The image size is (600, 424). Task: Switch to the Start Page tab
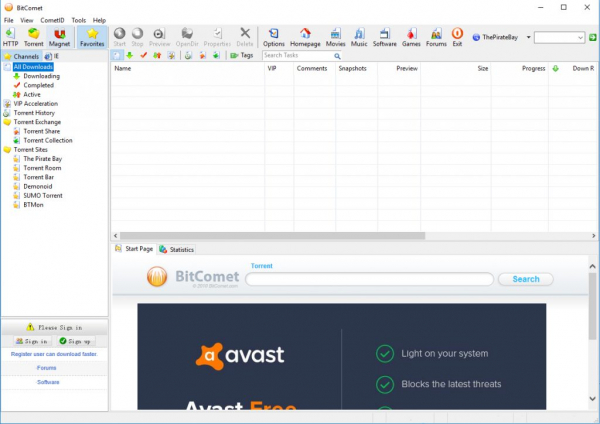click(x=134, y=249)
